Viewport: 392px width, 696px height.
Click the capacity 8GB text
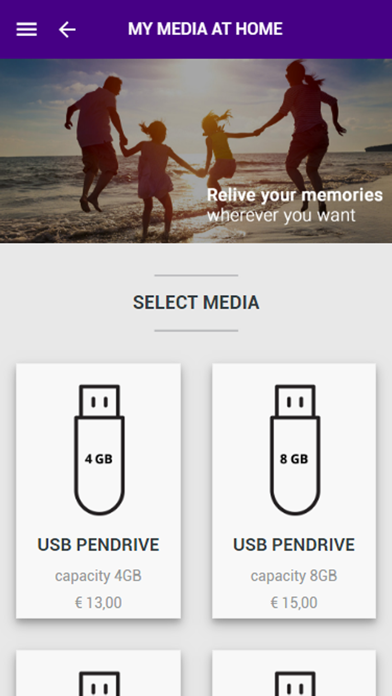(294, 576)
